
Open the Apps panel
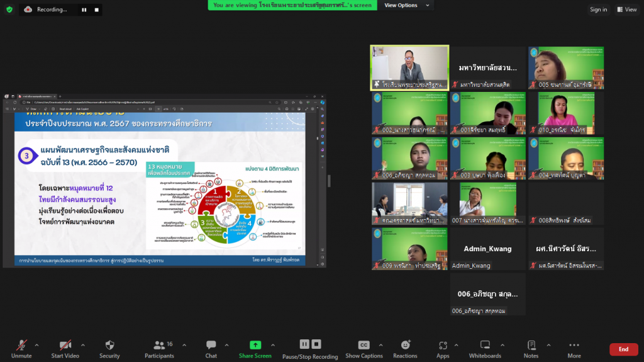tap(443, 348)
